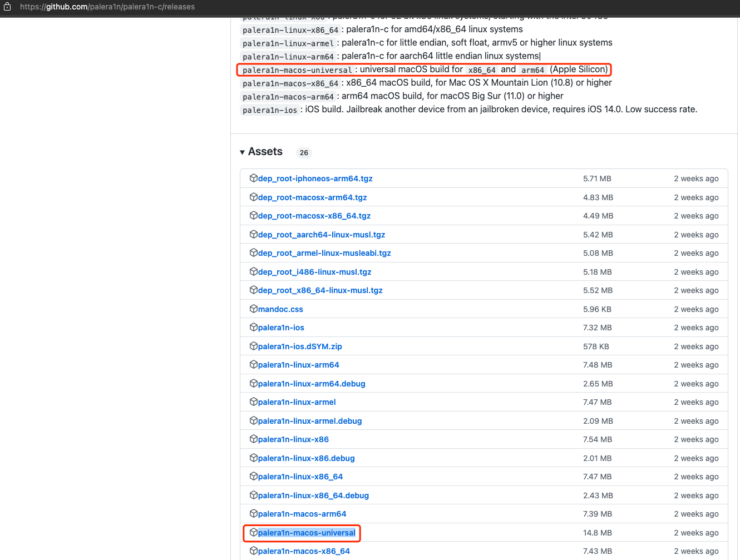Image resolution: width=740 pixels, height=560 pixels.
Task: Open dep_root_armel-linux-musleabi.tgz link
Action: tap(324, 253)
